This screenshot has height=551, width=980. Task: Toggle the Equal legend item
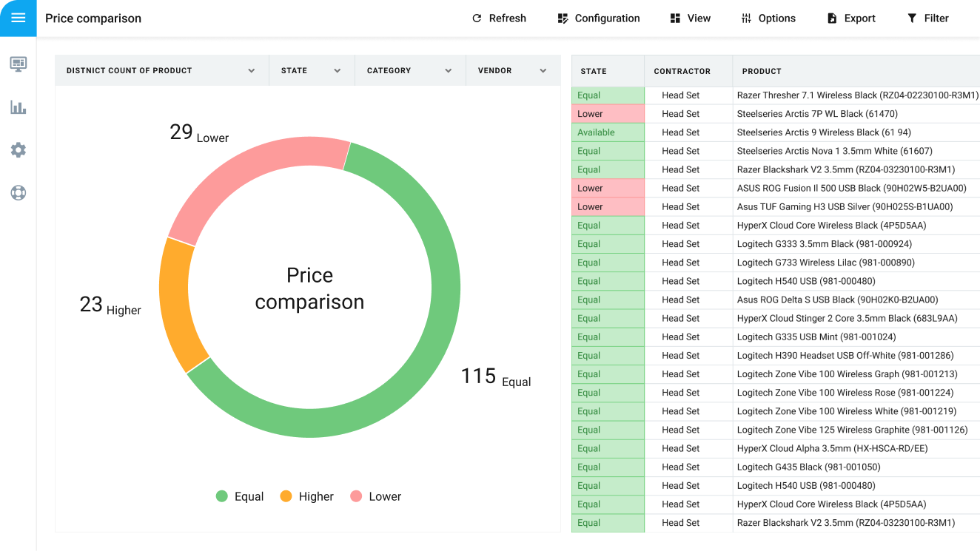pyautogui.click(x=240, y=496)
